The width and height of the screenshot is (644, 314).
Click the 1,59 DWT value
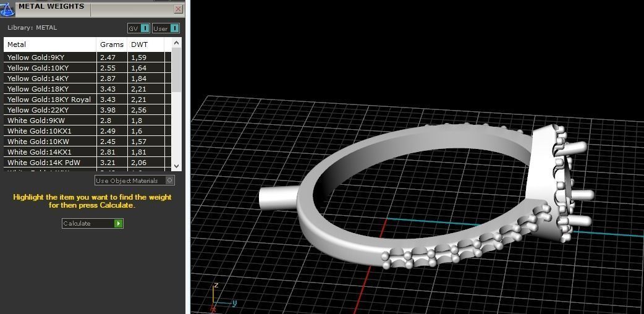(x=139, y=57)
